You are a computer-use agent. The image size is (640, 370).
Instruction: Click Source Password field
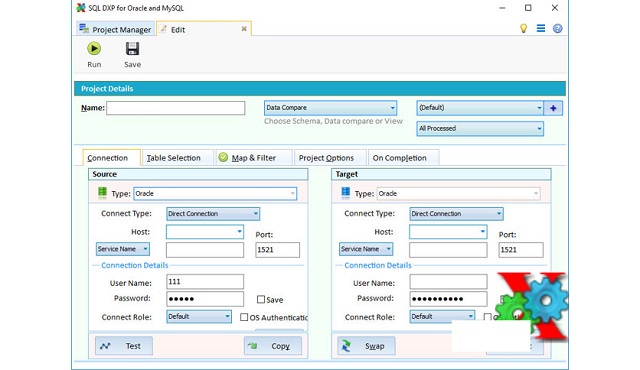click(x=205, y=299)
